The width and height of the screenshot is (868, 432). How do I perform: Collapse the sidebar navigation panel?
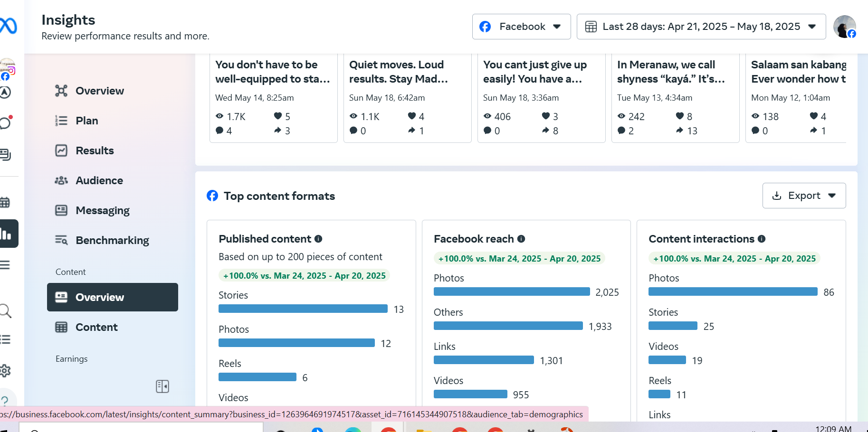(162, 386)
